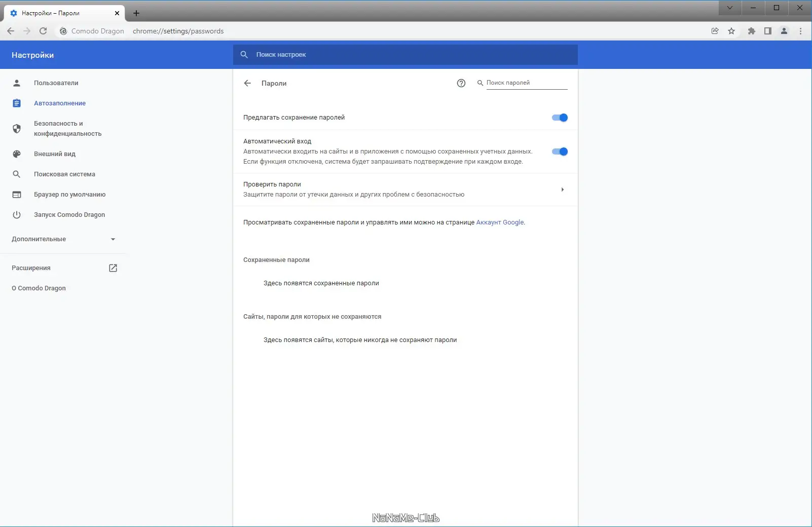Click Защитите пароли от утечки данных text
The image size is (812, 527).
pyautogui.click(x=354, y=195)
